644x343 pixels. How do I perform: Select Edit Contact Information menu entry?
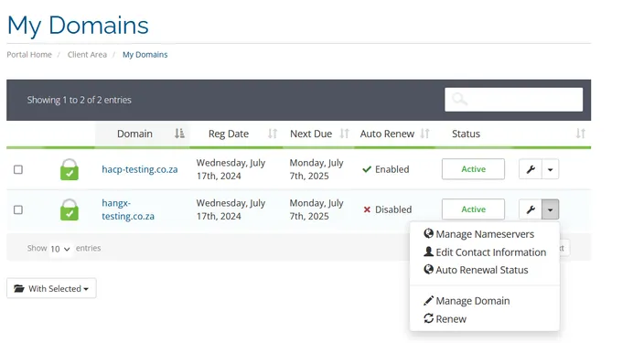(485, 252)
